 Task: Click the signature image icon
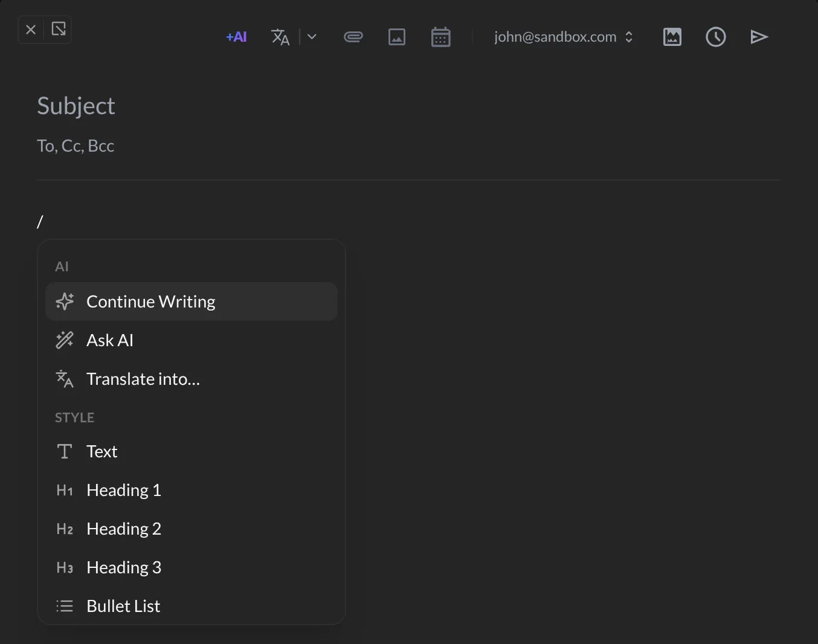point(672,37)
